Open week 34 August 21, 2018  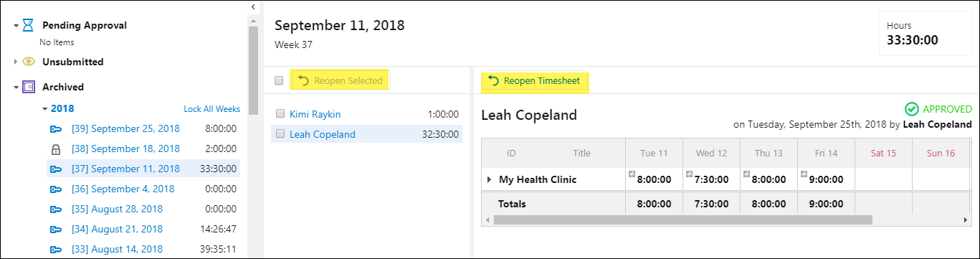[117, 230]
